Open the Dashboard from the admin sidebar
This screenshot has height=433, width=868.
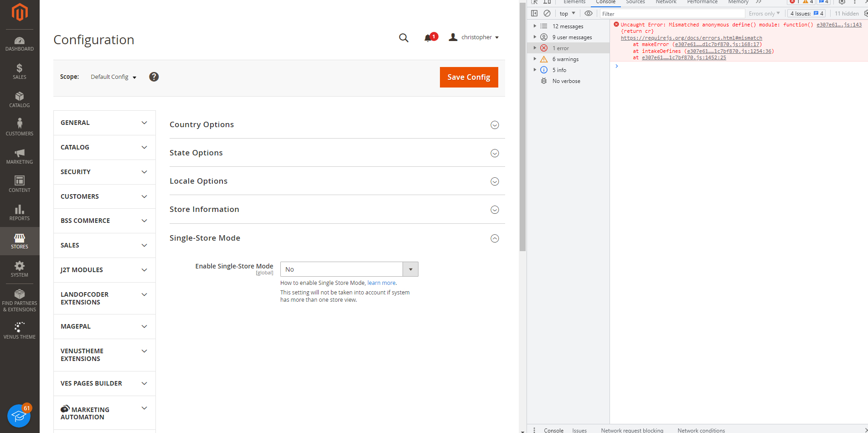20,44
